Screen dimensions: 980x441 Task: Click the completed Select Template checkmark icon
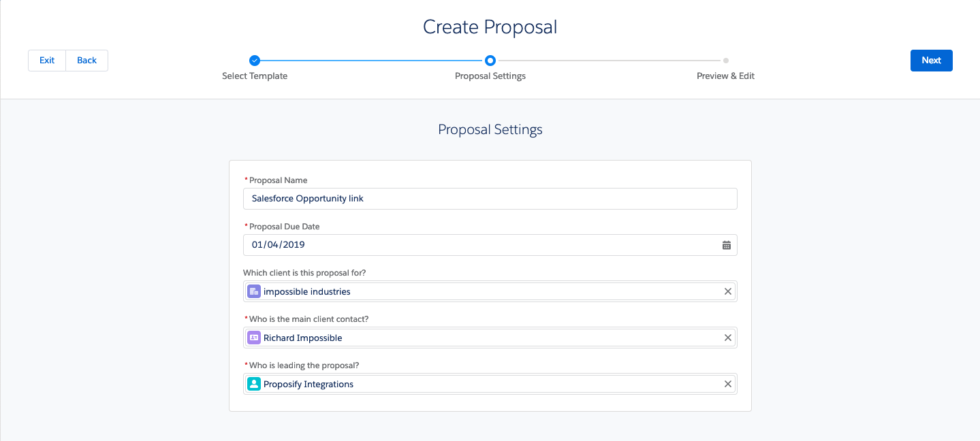coord(255,61)
